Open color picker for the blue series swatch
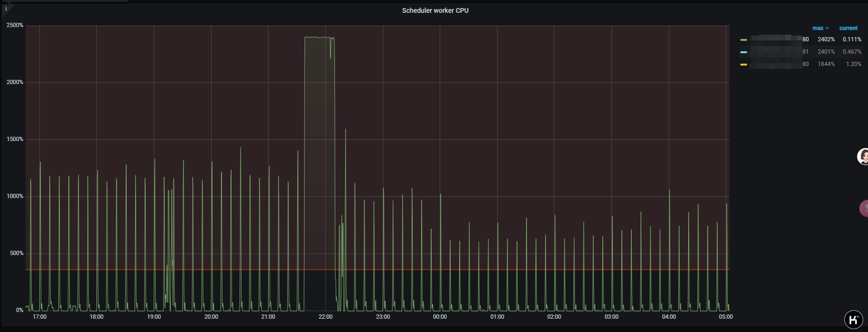This screenshot has height=332, width=868. [743, 52]
